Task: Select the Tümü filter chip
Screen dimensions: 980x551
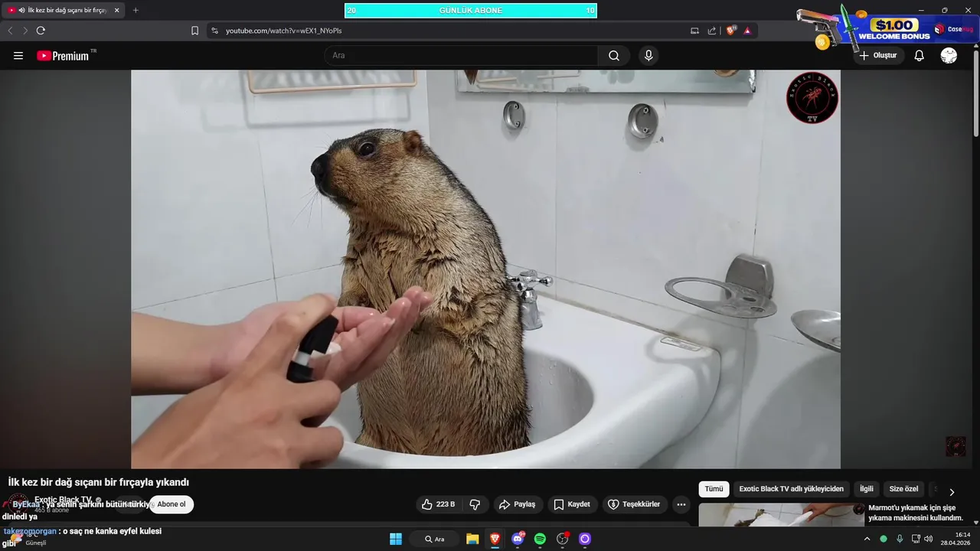Action: (x=714, y=489)
